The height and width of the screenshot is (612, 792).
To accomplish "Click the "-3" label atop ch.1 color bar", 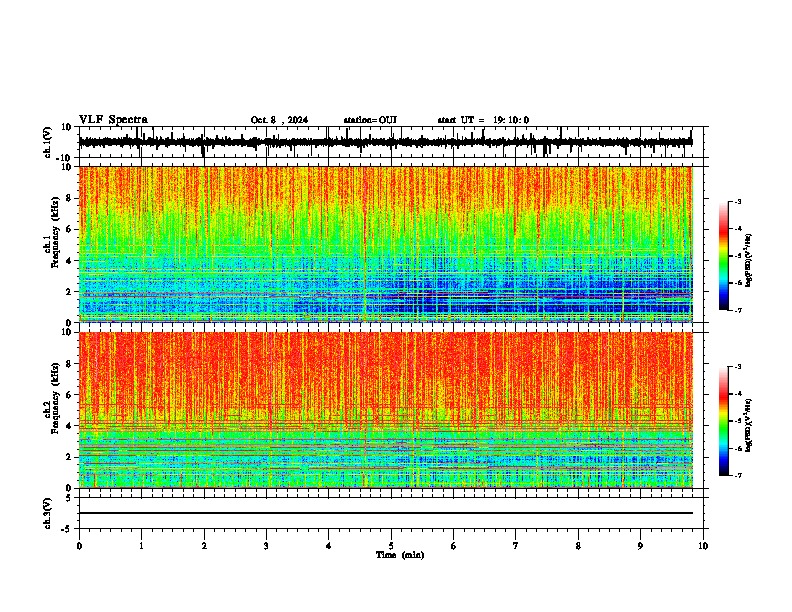I will click(737, 201).
